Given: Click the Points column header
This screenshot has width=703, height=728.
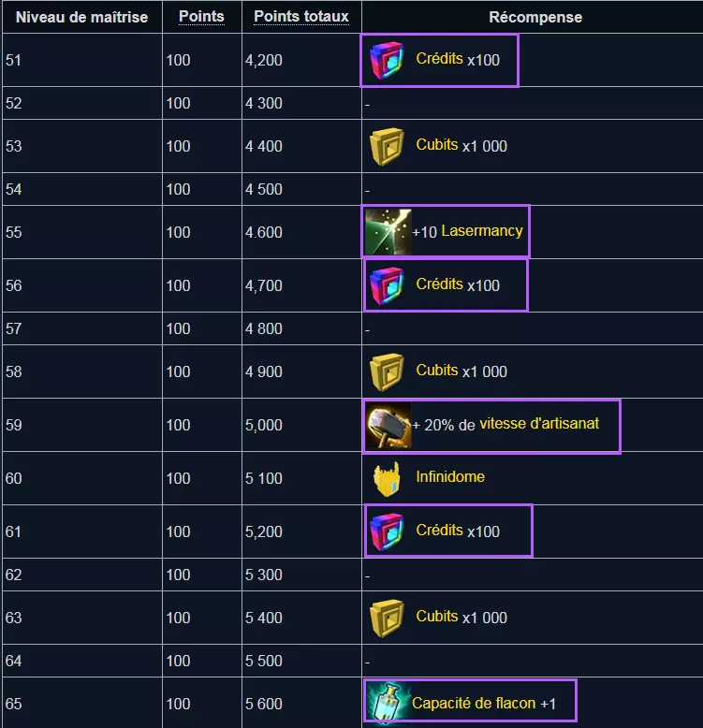Looking at the screenshot, I should point(201,17).
